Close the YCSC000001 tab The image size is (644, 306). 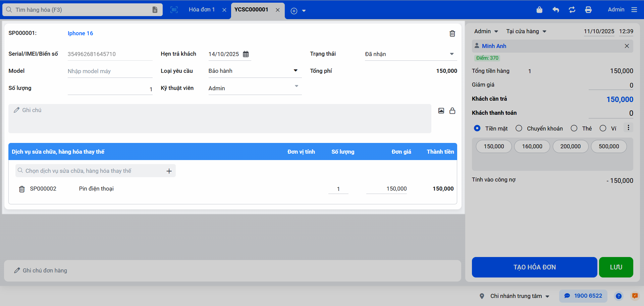[278, 10]
